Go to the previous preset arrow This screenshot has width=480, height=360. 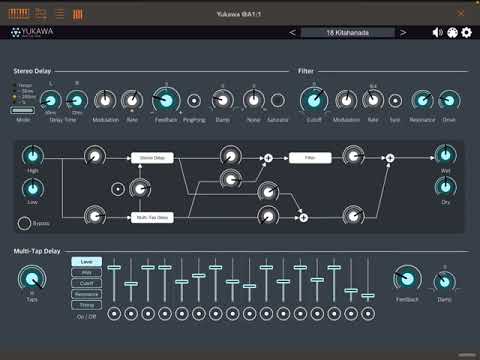coord(292,33)
